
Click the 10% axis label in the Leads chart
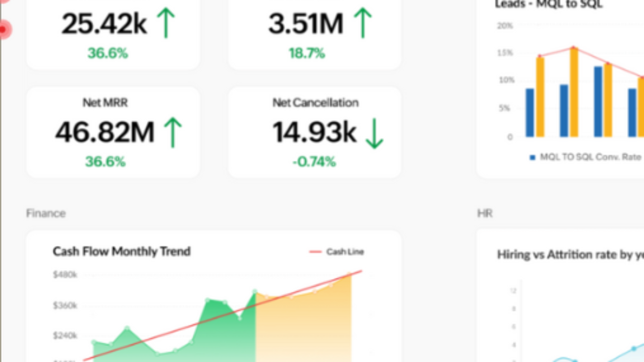pos(506,80)
